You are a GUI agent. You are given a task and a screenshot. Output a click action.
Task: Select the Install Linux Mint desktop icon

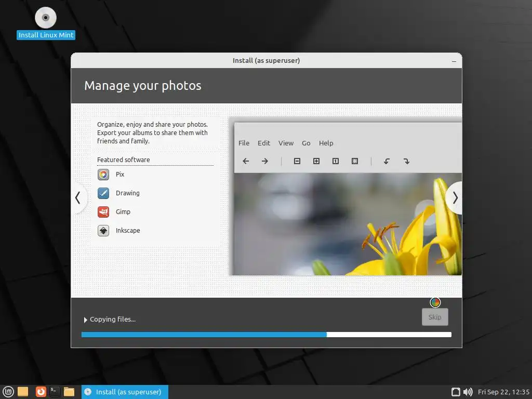pos(46,23)
